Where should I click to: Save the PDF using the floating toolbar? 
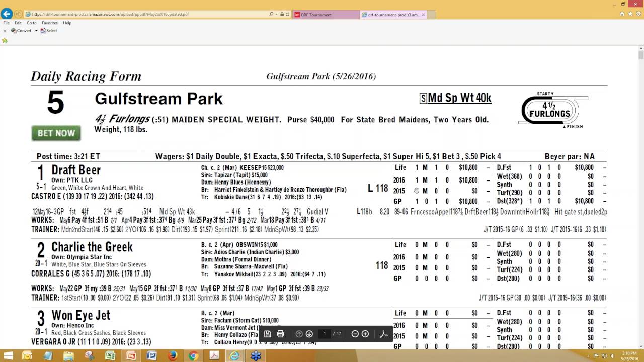pyautogui.click(x=268, y=334)
